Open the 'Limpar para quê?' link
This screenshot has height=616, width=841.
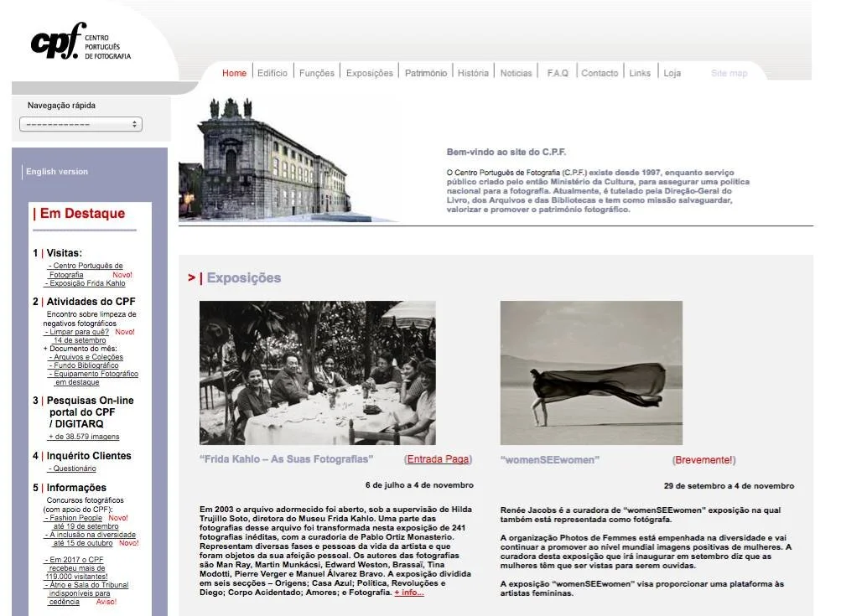pyautogui.click(x=76, y=332)
